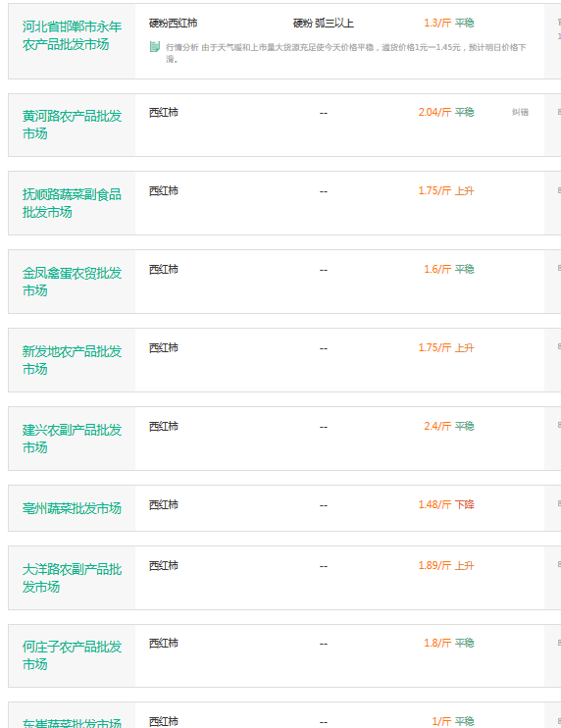This screenshot has width=561, height=728.
Task: Open 新发地农产品批发市场 link
Action: (72, 360)
